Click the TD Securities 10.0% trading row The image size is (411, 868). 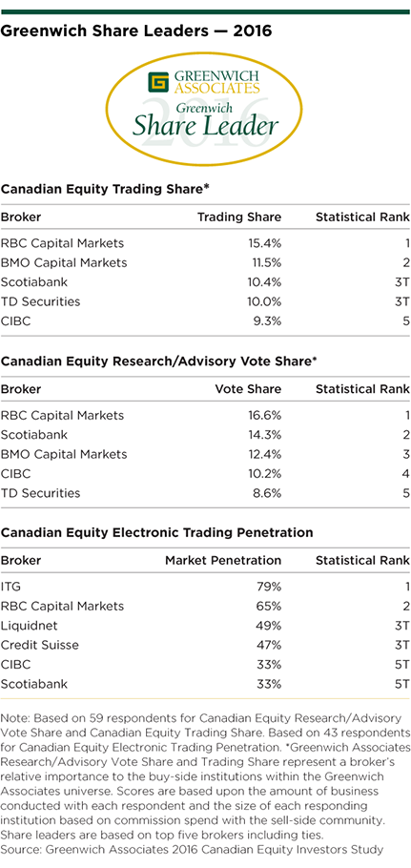pyautogui.click(x=205, y=301)
